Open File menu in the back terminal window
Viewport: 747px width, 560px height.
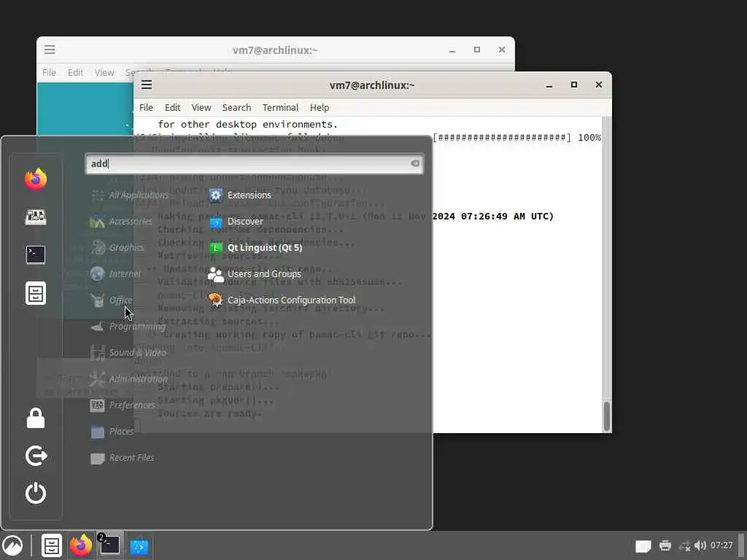point(49,72)
